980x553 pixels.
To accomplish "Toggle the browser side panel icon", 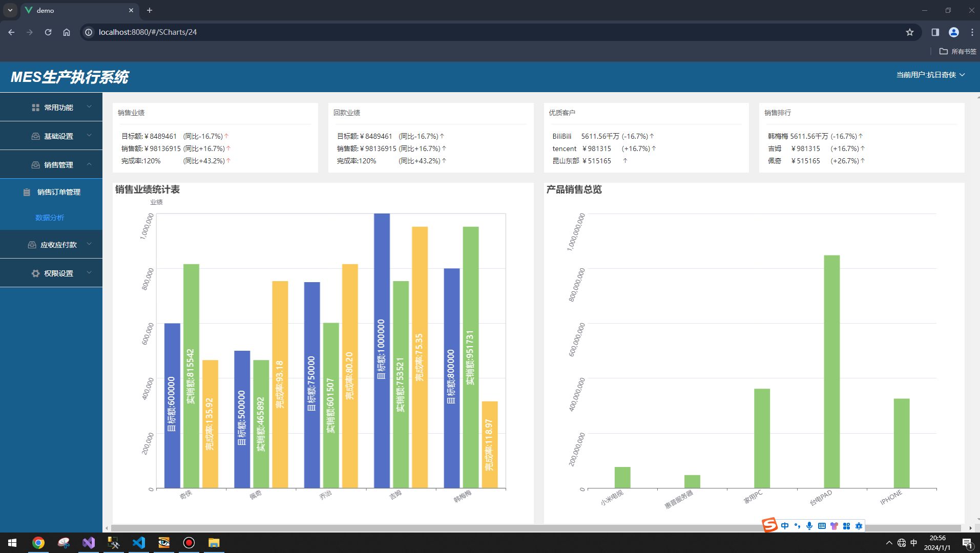I will pos(935,32).
